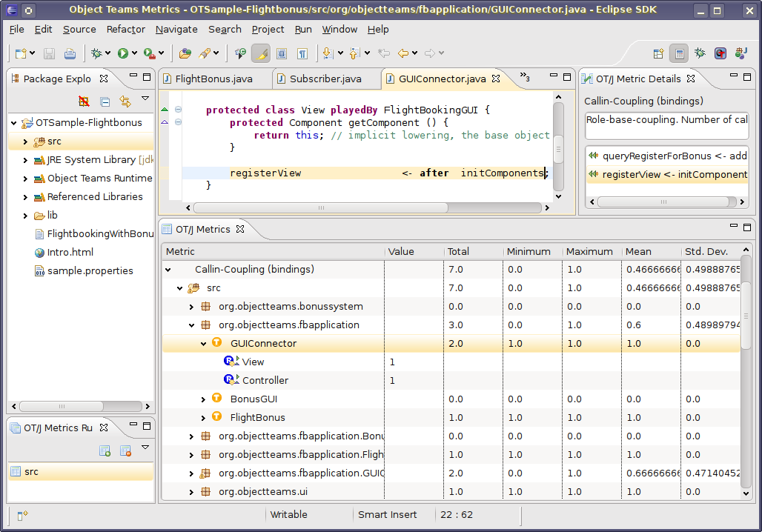The image size is (762, 532).
Task: Remove a metrics run via the minus icon
Action: [125, 450]
